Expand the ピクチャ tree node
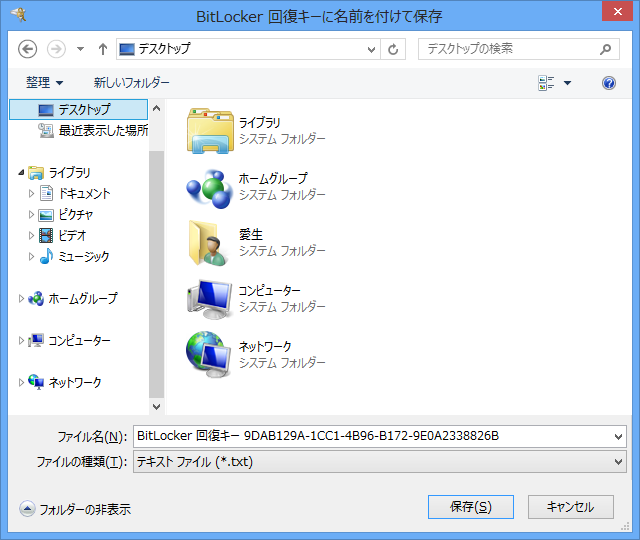Image resolution: width=640 pixels, height=540 pixels. [x=31, y=215]
